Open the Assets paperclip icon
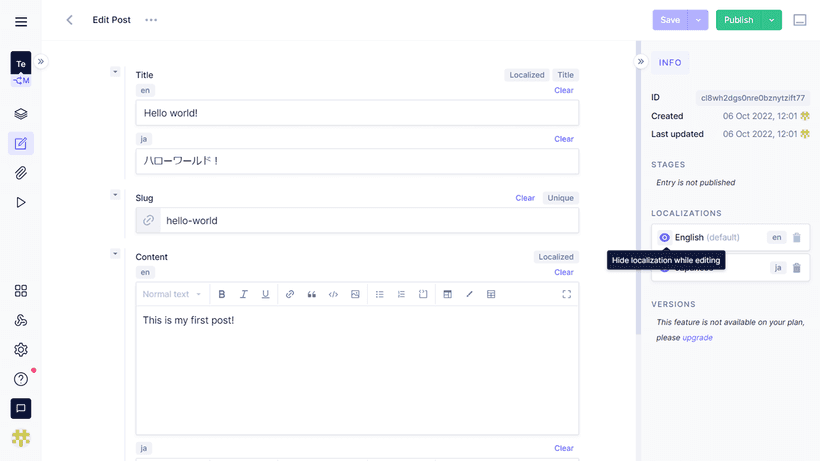 (x=21, y=173)
